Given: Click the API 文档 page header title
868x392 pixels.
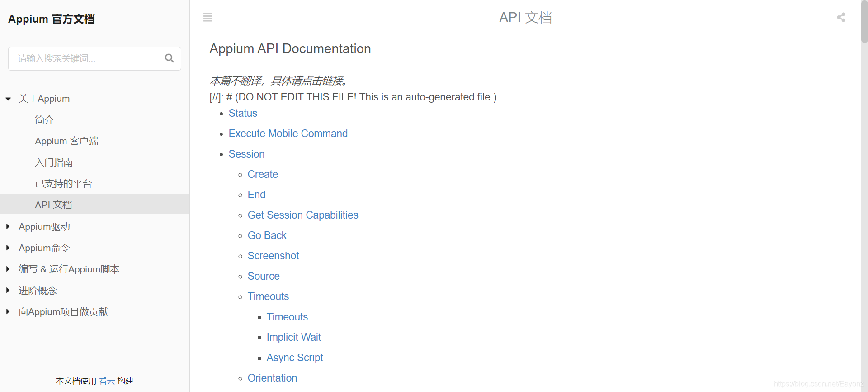Looking at the screenshot, I should click(x=525, y=17).
